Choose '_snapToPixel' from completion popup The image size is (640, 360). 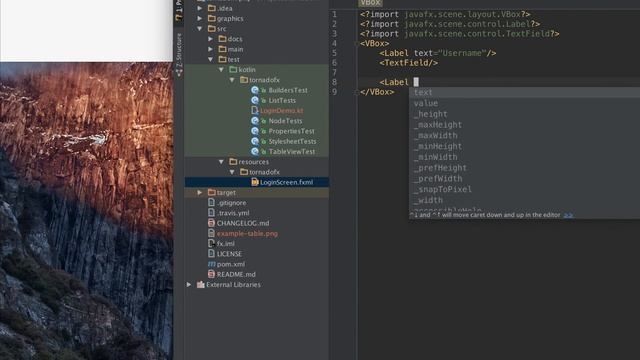click(524, 189)
